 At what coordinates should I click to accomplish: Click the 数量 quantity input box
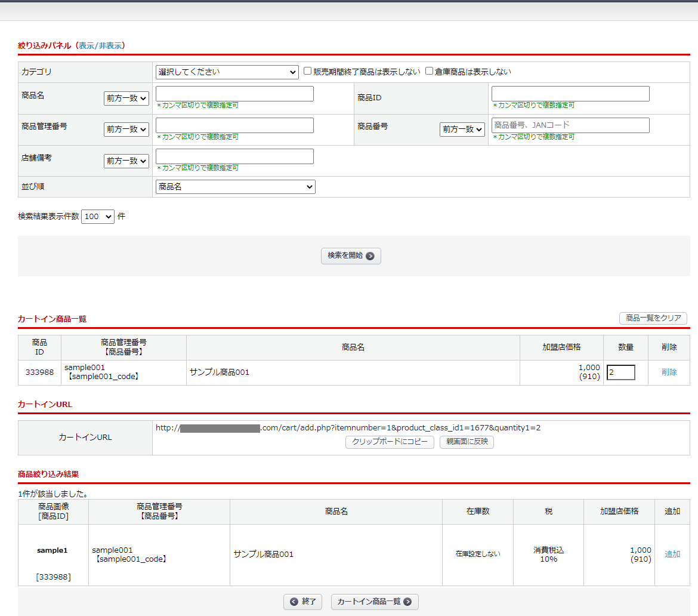click(x=621, y=372)
